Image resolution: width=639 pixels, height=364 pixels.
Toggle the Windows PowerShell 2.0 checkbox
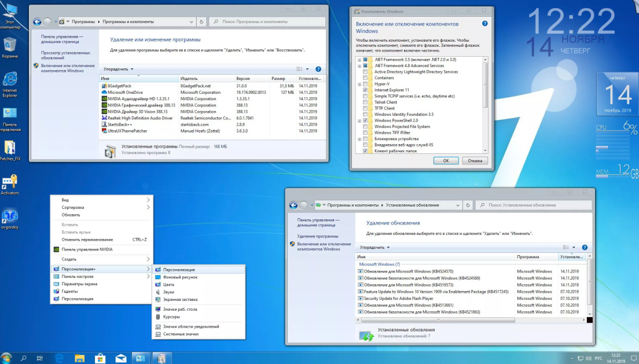click(x=365, y=120)
